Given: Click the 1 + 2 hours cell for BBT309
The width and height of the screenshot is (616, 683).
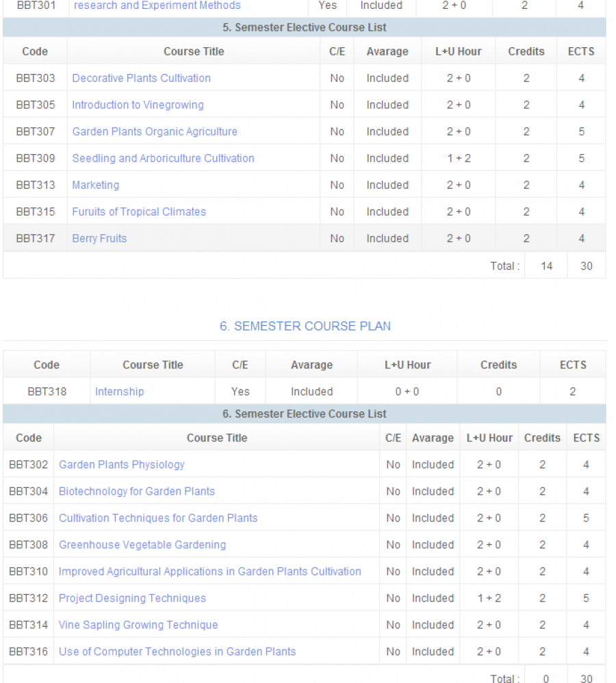Looking at the screenshot, I should 459,158.
